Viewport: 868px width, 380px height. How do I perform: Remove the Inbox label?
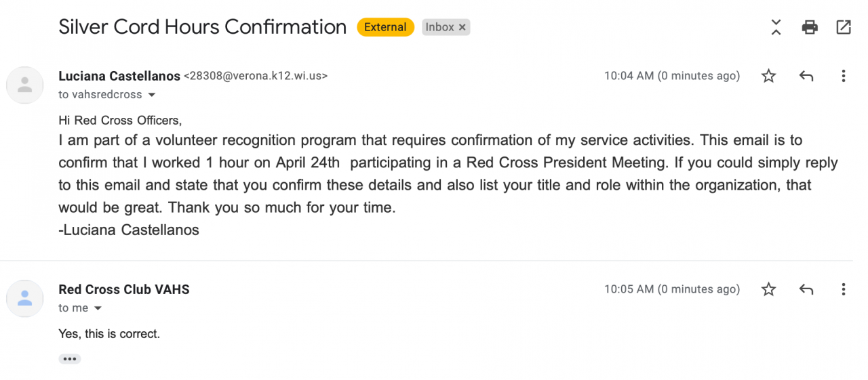coord(462,27)
